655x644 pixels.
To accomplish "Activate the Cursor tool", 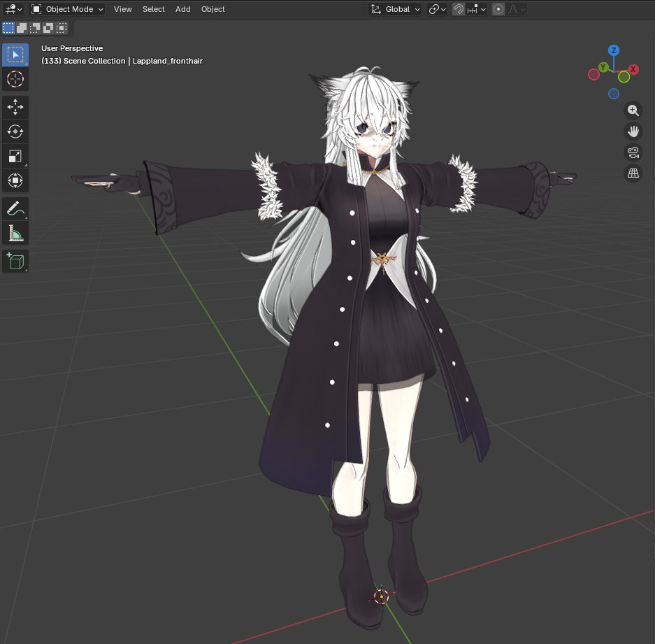I will click(15, 79).
